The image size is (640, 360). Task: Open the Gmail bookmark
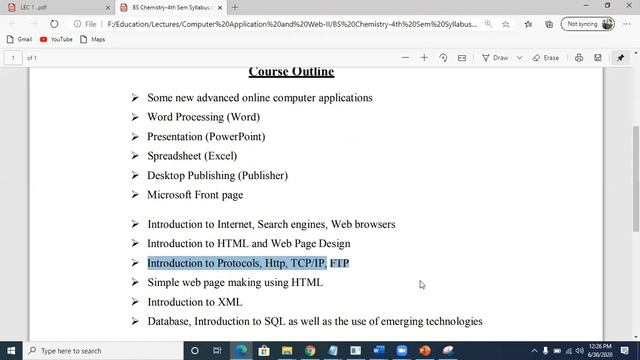pos(19,39)
